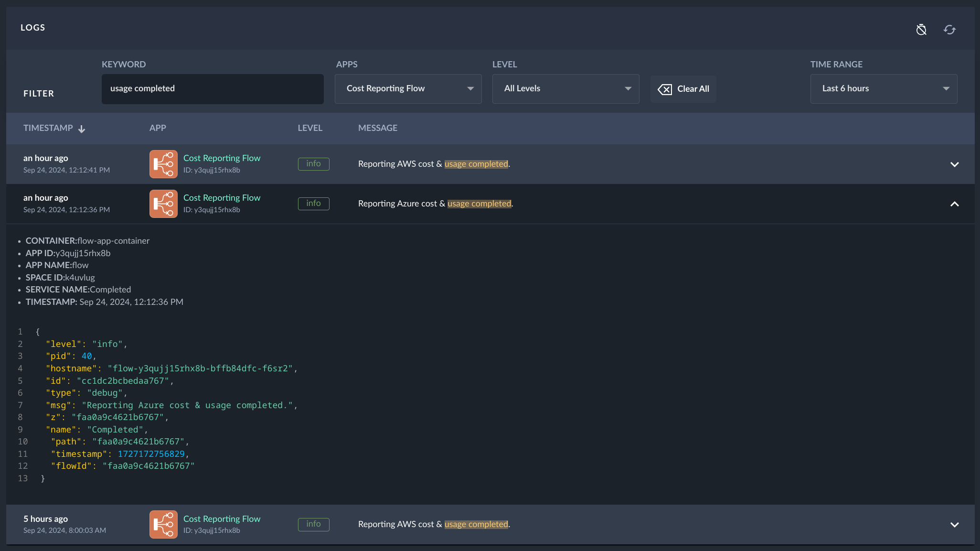
Task: Click the timestamp sort arrow icon
Action: [82, 129]
